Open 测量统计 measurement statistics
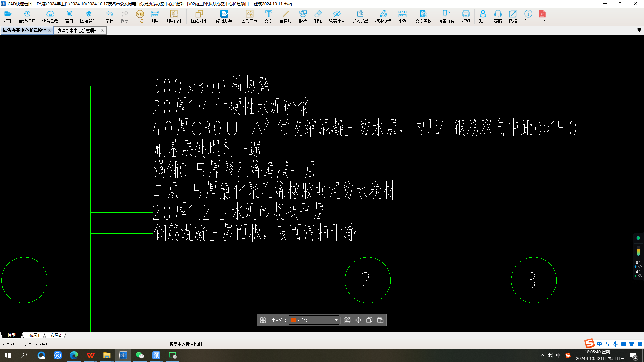The width and height of the screenshot is (644, 362). 174,16
